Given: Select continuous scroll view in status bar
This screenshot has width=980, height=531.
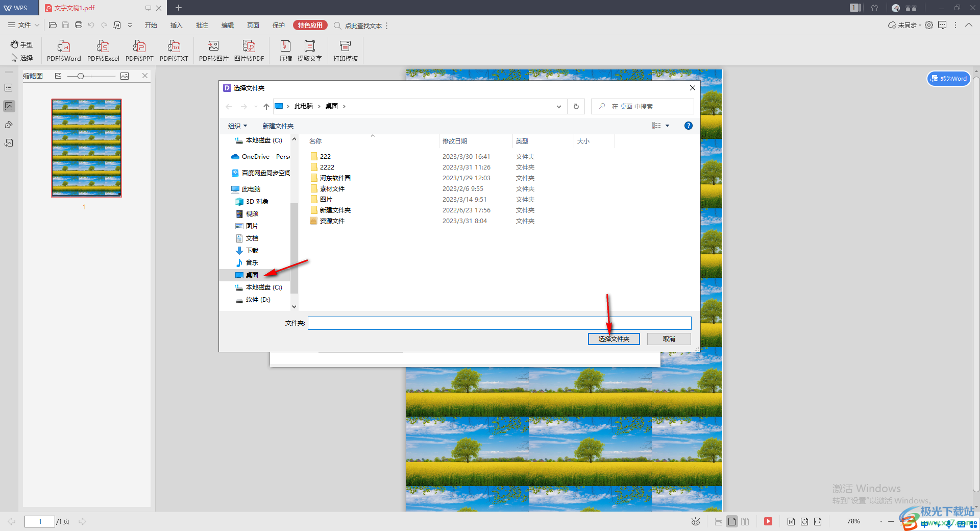Looking at the screenshot, I should click(x=719, y=521).
